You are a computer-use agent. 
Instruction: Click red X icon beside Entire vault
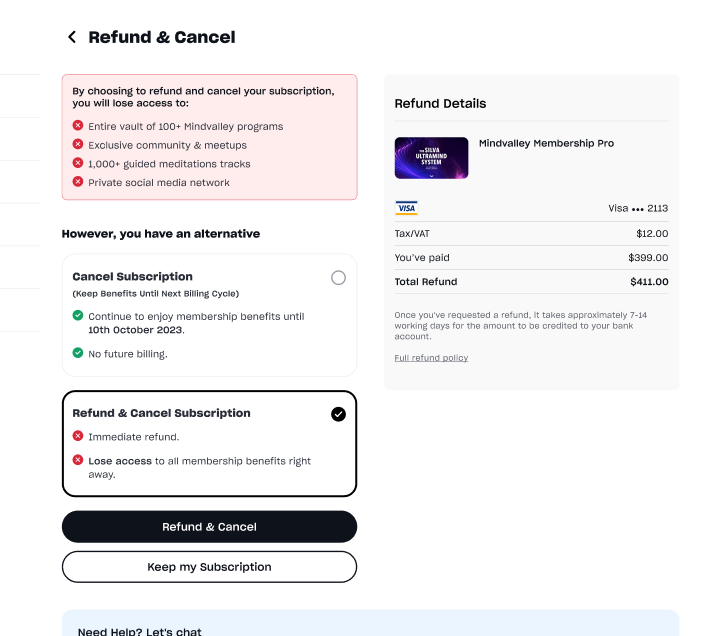[x=78, y=126]
